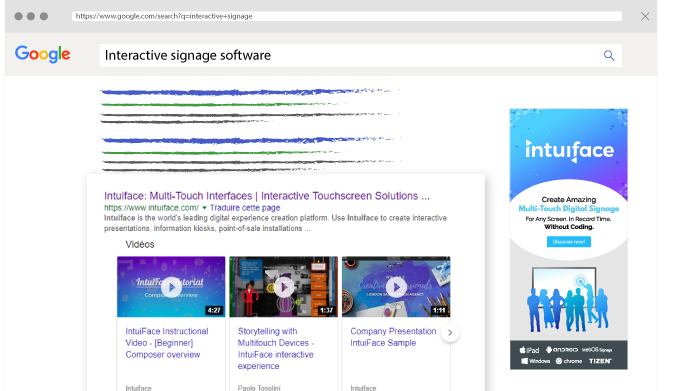Click the Chrome platform logo in ad
This screenshot has height=391, width=681.
click(x=569, y=361)
